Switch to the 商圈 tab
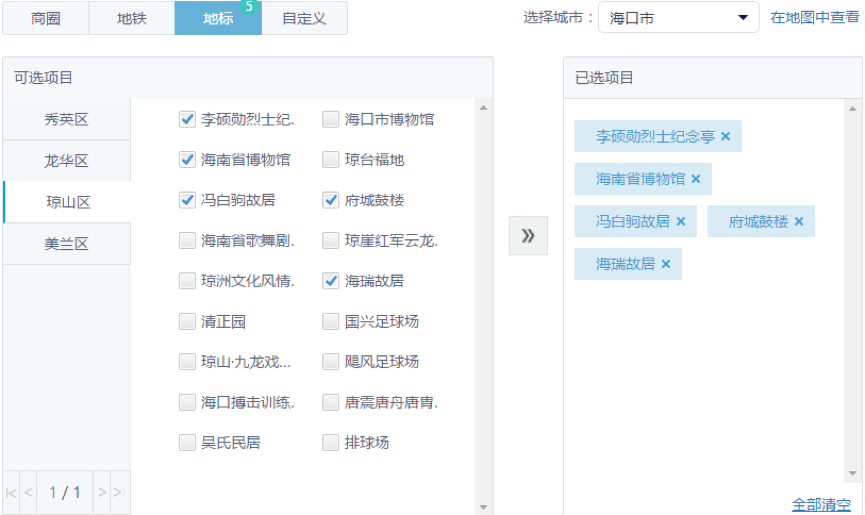The width and height of the screenshot is (865, 515). 45,18
